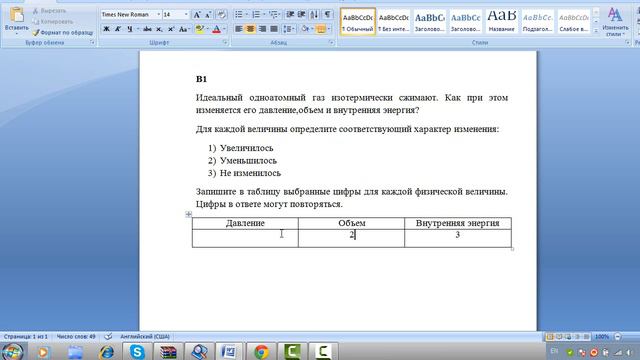
Task: Click the proofing check icon
Action: pos(108,337)
